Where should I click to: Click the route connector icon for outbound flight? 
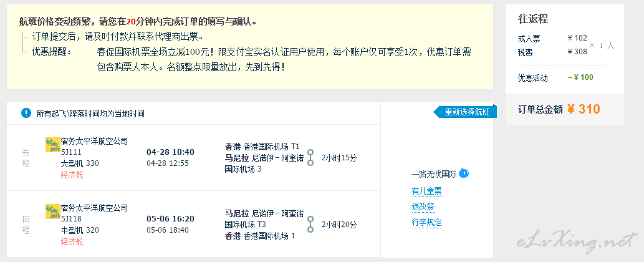tap(310, 158)
